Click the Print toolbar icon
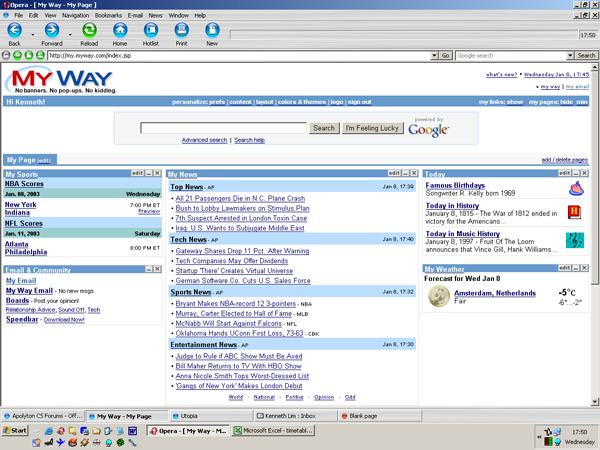 pos(181,31)
